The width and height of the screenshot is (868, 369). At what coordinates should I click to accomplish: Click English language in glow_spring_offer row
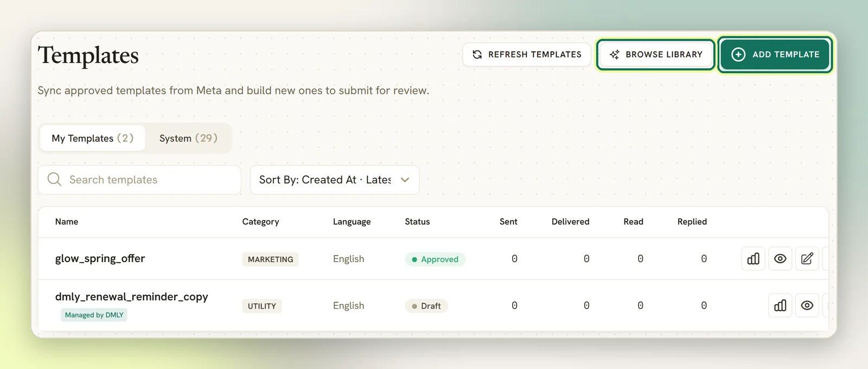[x=348, y=259]
